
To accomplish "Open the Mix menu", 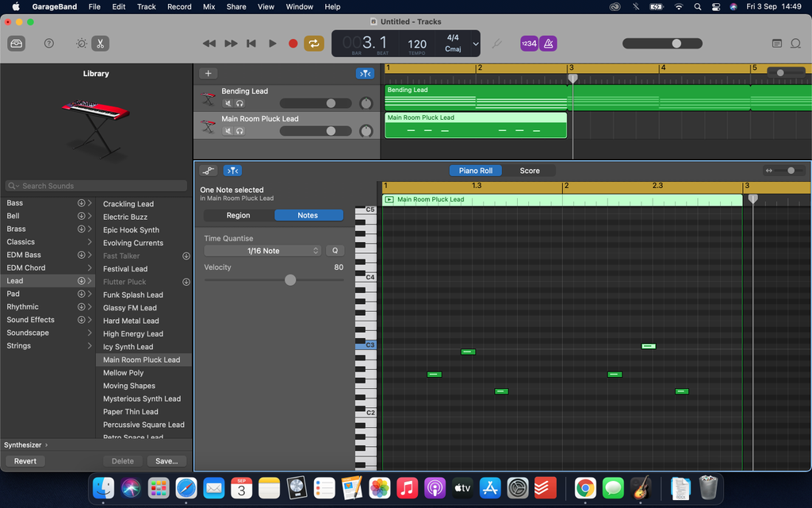I will click(209, 6).
